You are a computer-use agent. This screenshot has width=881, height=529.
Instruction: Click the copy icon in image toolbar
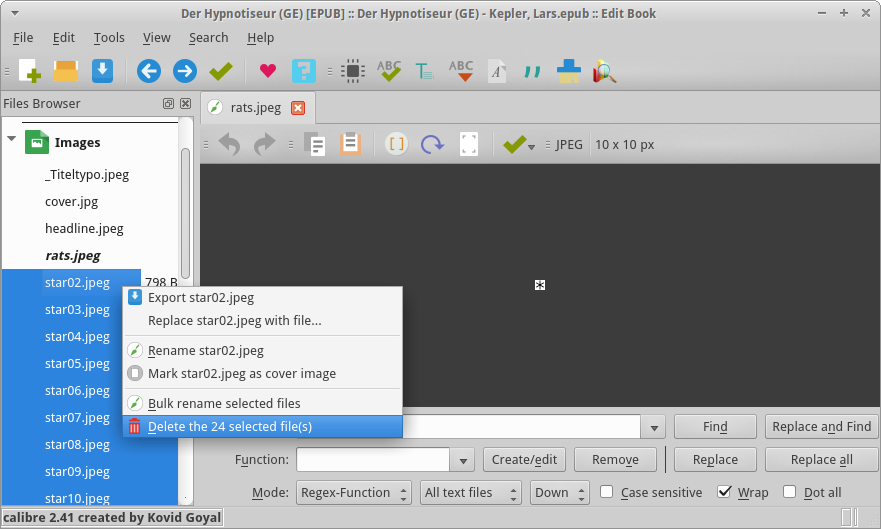(315, 144)
